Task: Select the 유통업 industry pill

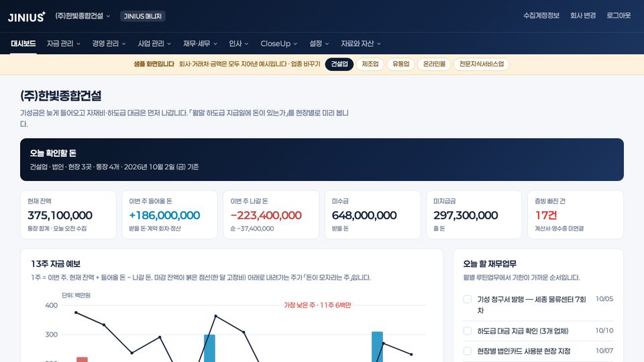Action: click(401, 64)
